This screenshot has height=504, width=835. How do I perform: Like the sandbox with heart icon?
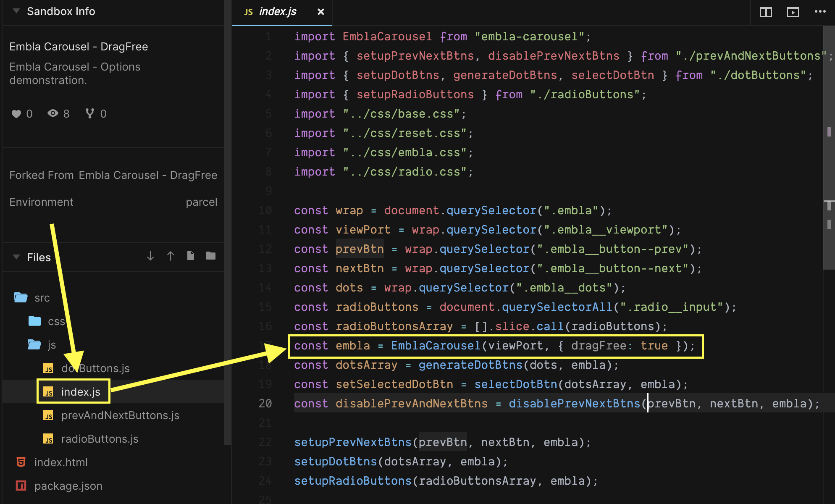click(16, 113)
